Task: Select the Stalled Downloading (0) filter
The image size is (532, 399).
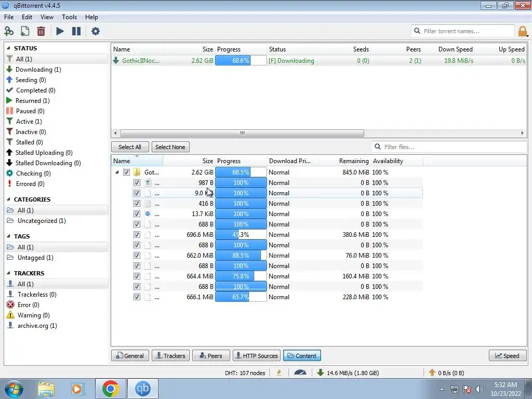Action: coord(48,163)
